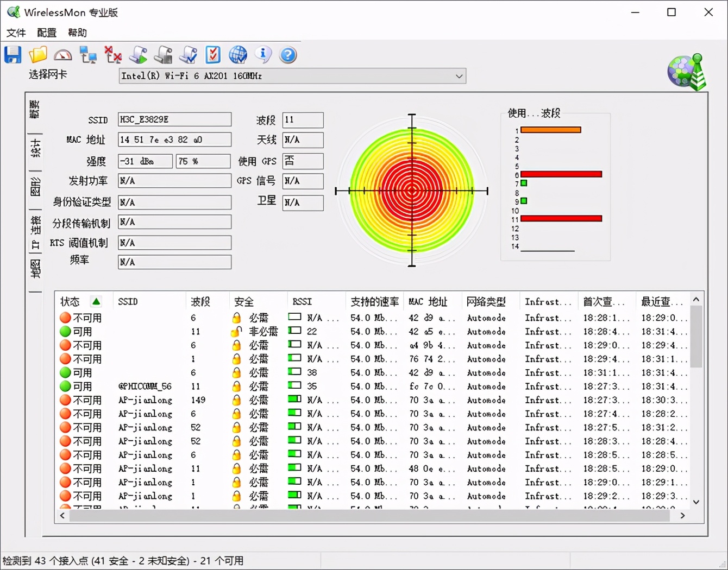Screen dimensions: 728x570
Task: Open the yellow folder icon in toolbar
Action: pos(38,55)
